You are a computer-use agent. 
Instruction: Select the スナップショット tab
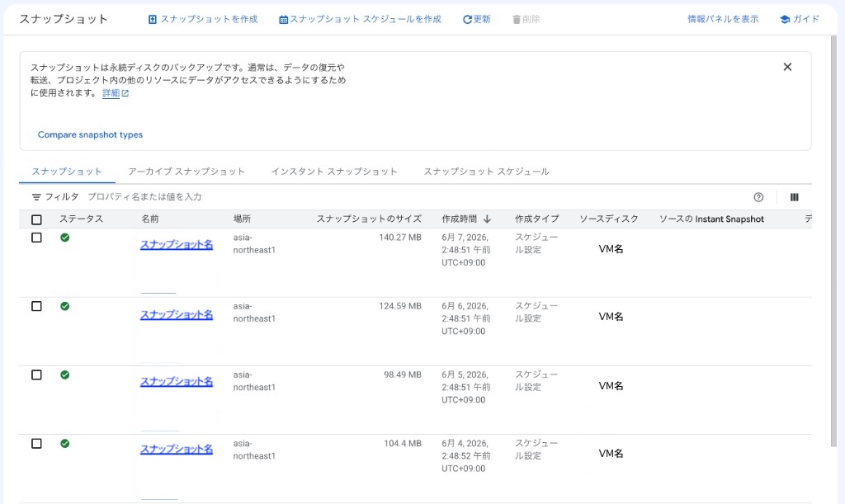(67, 172)
